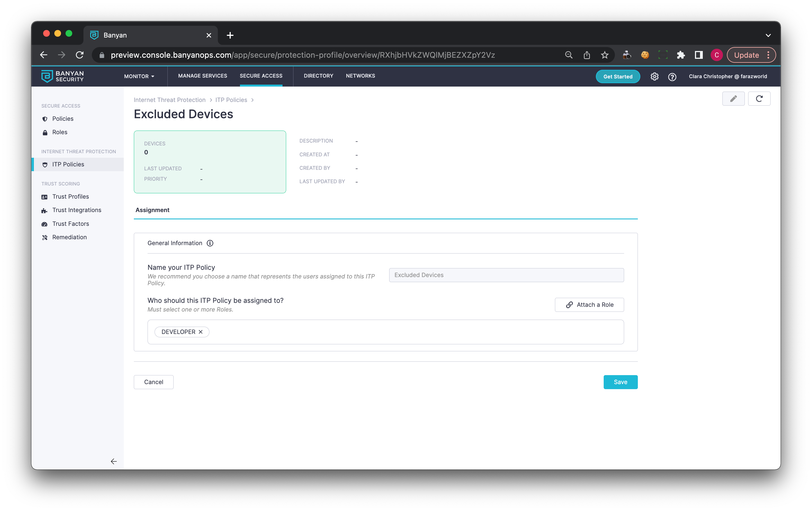The image size is (812, 511).
Task: Open the settings gear icon
Action: click(654, 76)
